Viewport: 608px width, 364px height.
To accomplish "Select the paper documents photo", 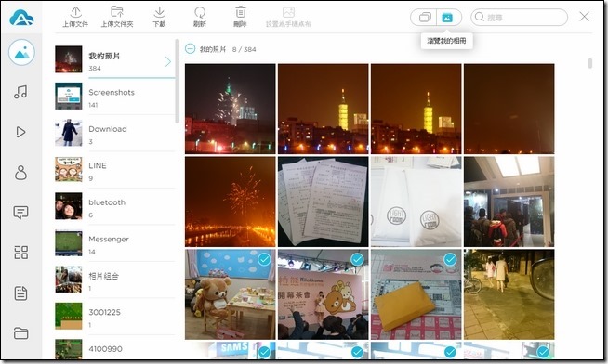I will click(323, 201).
